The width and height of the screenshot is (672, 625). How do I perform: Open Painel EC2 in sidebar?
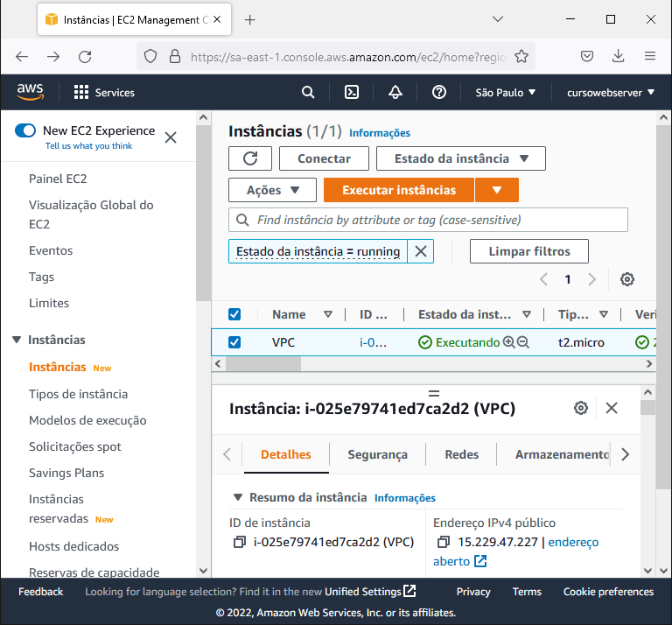pos(58,179)
